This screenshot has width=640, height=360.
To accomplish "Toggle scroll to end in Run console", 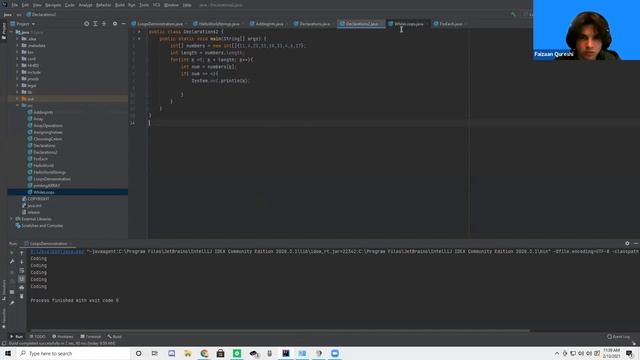I will (22, 279).
